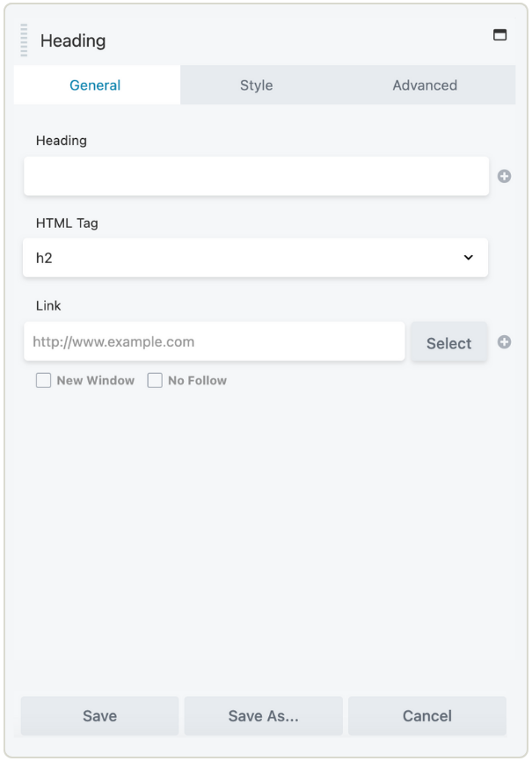Click the chevron on the HTML Tag selector
The height and width of the screenshot is (761, 532).
470,258
